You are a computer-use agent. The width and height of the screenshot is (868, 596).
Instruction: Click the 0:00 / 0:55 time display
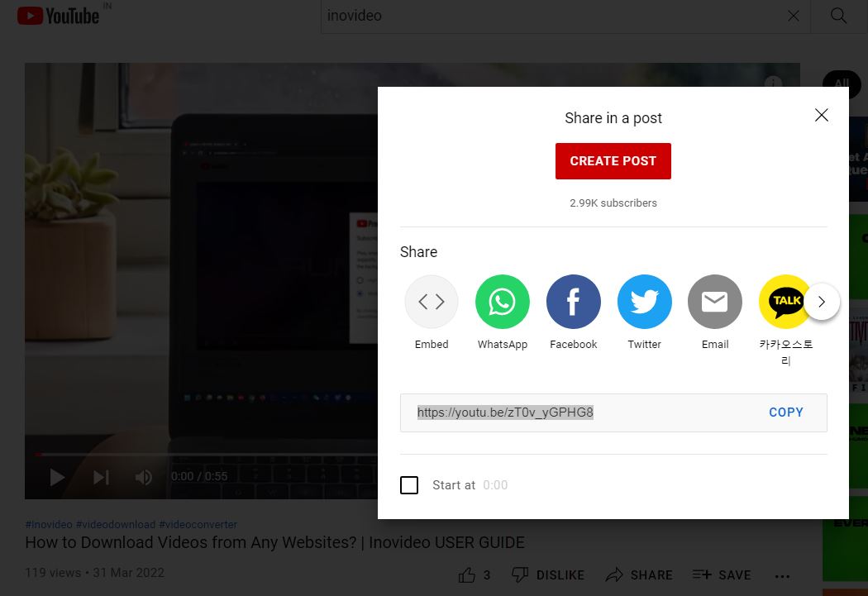199,476
